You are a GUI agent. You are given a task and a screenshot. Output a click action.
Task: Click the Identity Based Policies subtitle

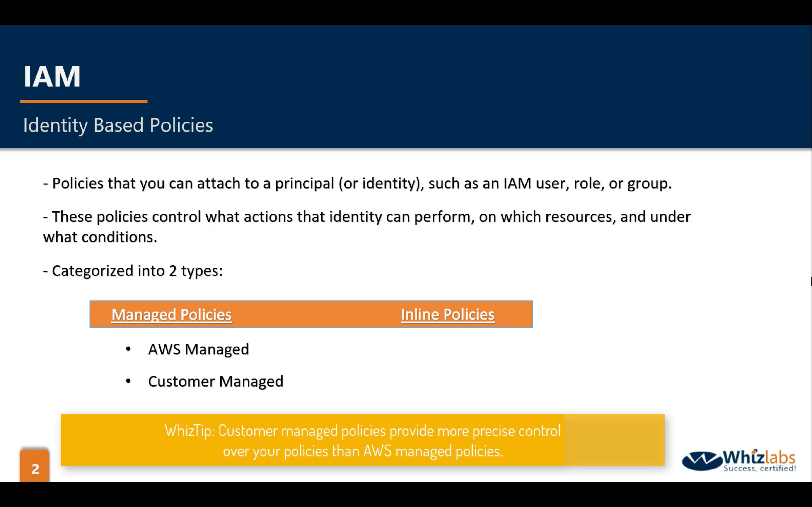tap(118, 125)
